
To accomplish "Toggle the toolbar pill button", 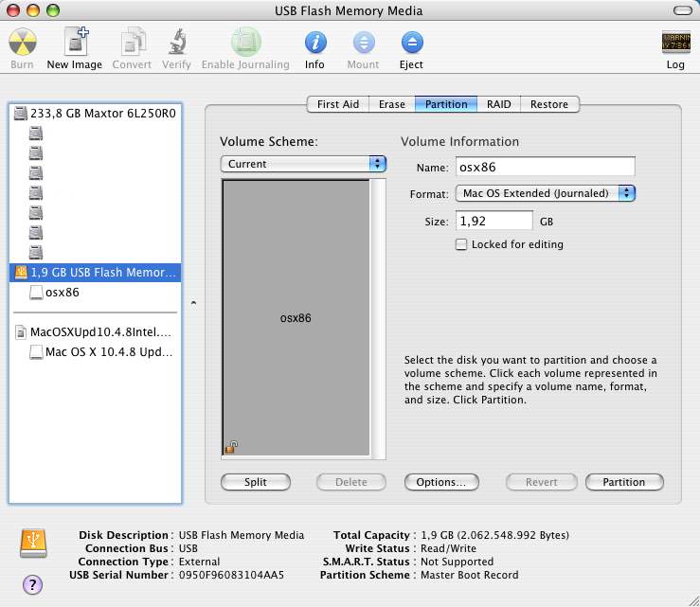I will point(683,10).
